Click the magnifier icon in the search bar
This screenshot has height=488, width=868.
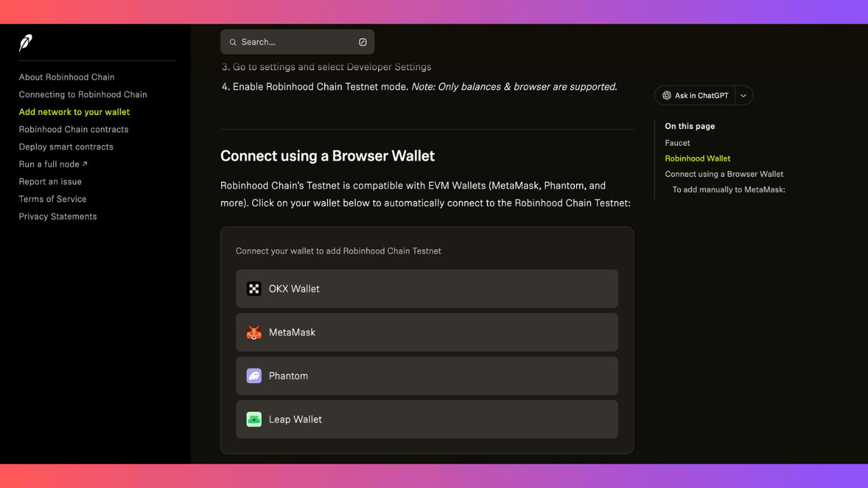pyautogui.click(x=233, y=41)
